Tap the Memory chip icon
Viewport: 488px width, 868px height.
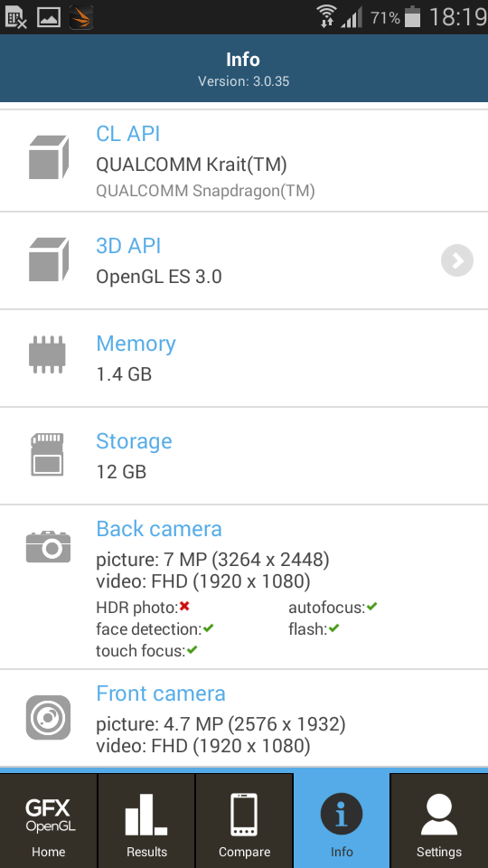click(x=47, y=354)
